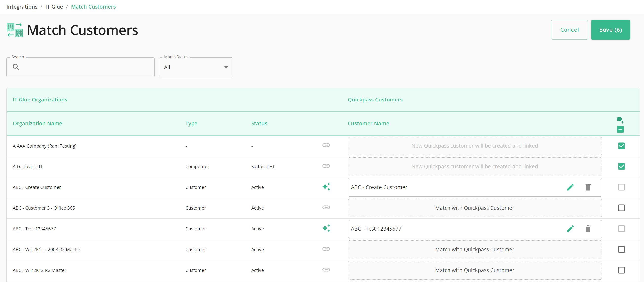Check the ABC - Win2K12 - 2008 R2 Master checkbox
644x282 pixels.
(x=621, y=249)
